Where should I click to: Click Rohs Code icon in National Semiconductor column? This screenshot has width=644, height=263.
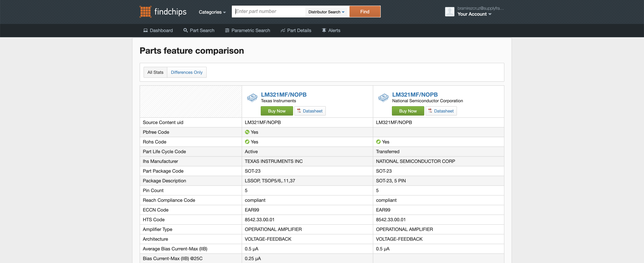378,142
